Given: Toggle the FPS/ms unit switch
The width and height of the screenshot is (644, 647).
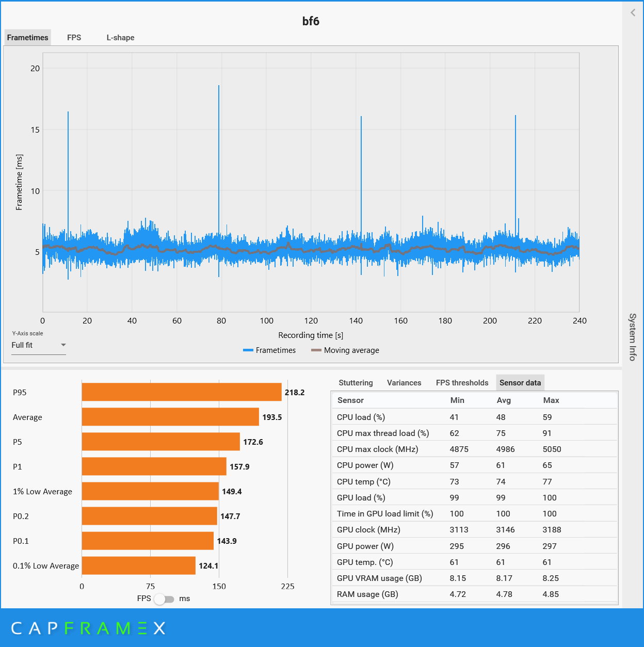Looking at the screenshot, I should point(165,599).
